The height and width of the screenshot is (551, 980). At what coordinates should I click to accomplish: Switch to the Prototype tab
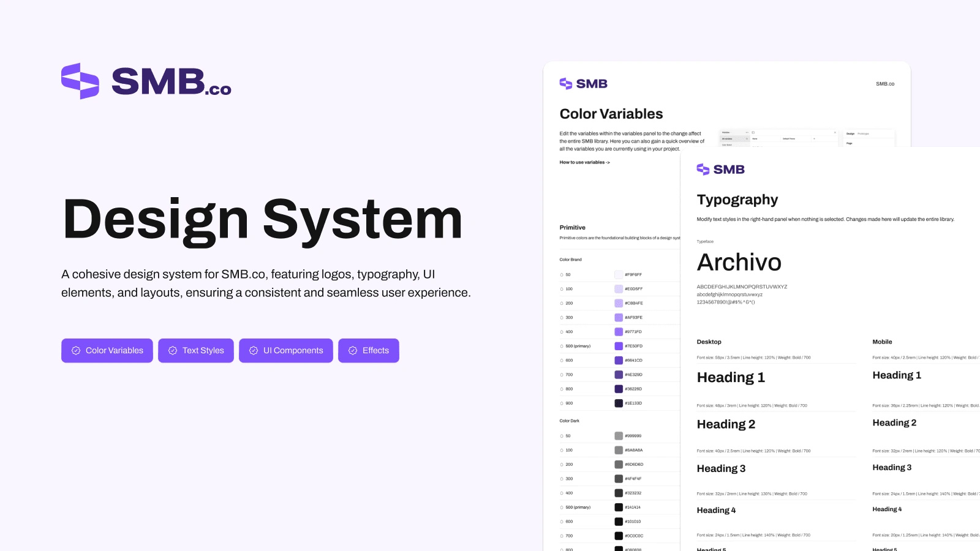(864, 133)
